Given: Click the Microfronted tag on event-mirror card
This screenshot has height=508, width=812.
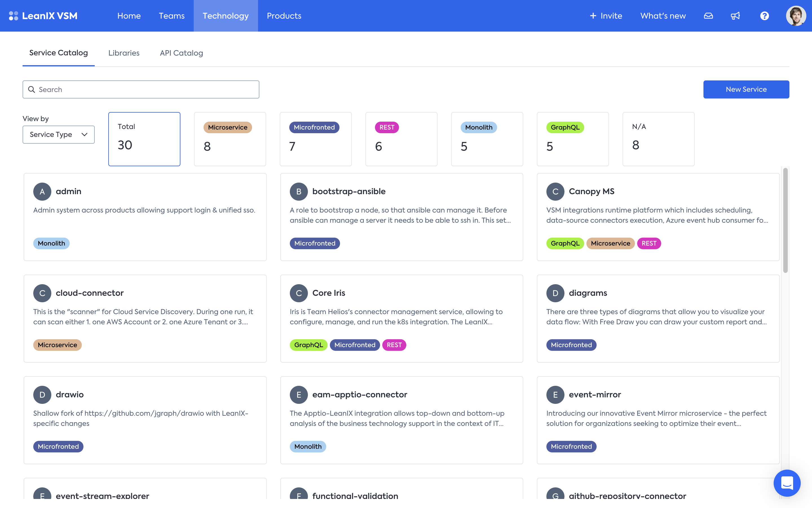Looking at the screenshot, I should (x=571, y=446).
